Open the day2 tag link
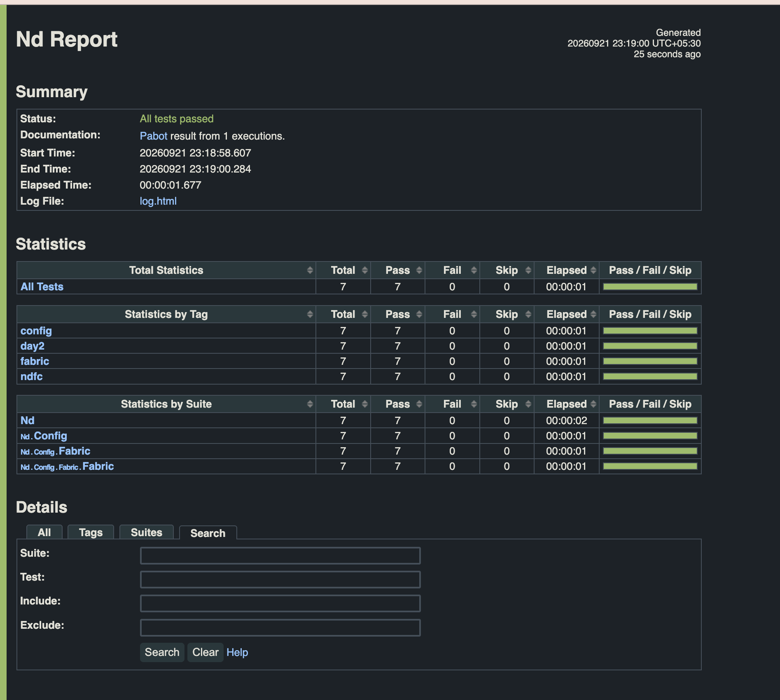 point(33,346)
